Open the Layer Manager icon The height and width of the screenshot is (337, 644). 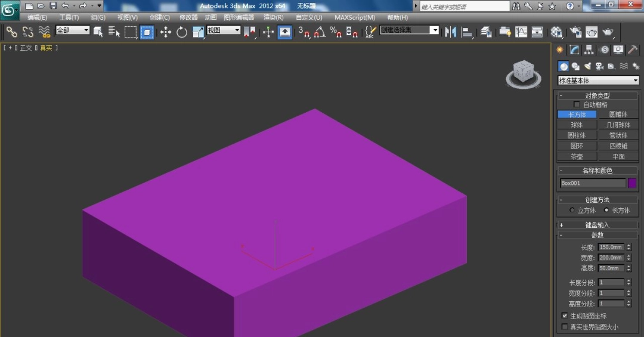pyautogui.click(x=487, y=32)
